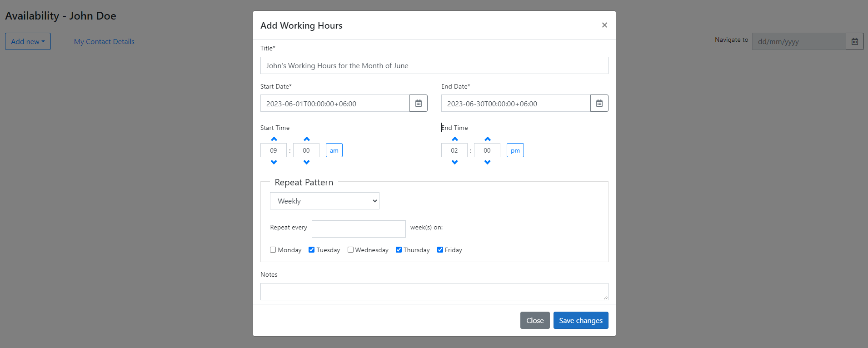Click the Notes textarea resize handle
This screenshot has width=868, height=348.
[605, 297]
